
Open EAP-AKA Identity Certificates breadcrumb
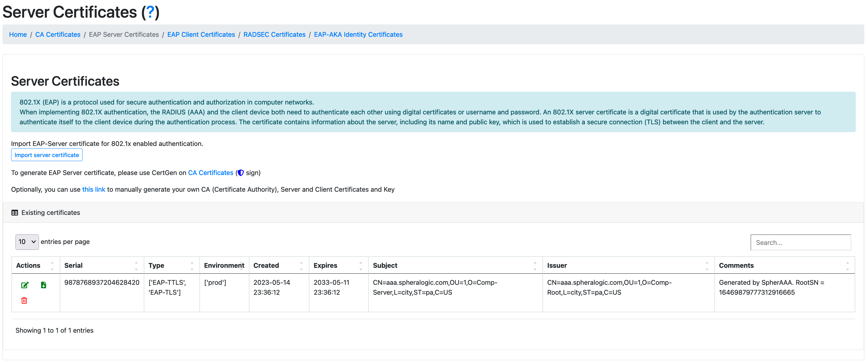(358, 35)
